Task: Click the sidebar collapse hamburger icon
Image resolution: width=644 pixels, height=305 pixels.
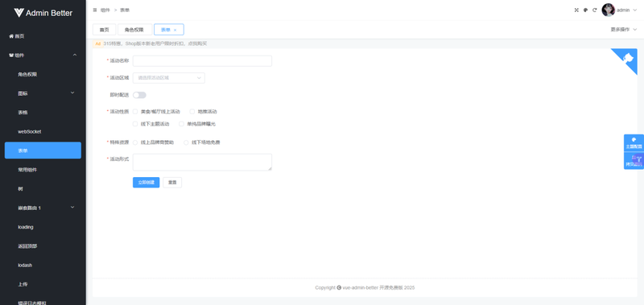Action: coord(95,10)
